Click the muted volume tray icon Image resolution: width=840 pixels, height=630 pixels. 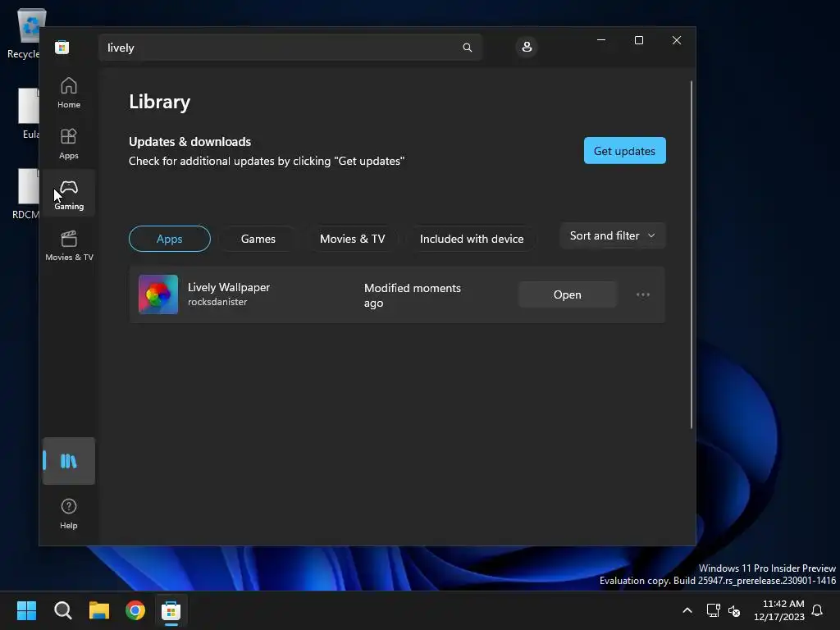[x=734, y=610]
